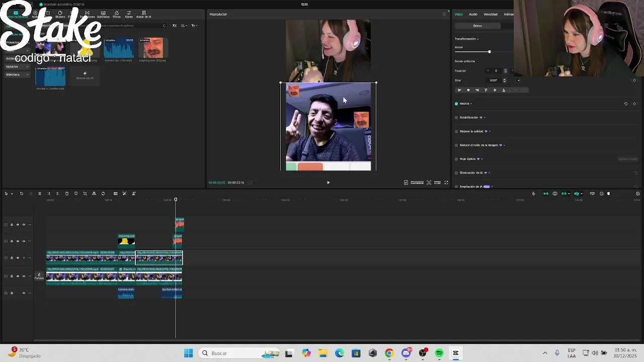The width and height of the screenshot is (644, 362).
Task: Expand the Mezcla options arrow
Action: pyautogui.click(x=471, y=104)
